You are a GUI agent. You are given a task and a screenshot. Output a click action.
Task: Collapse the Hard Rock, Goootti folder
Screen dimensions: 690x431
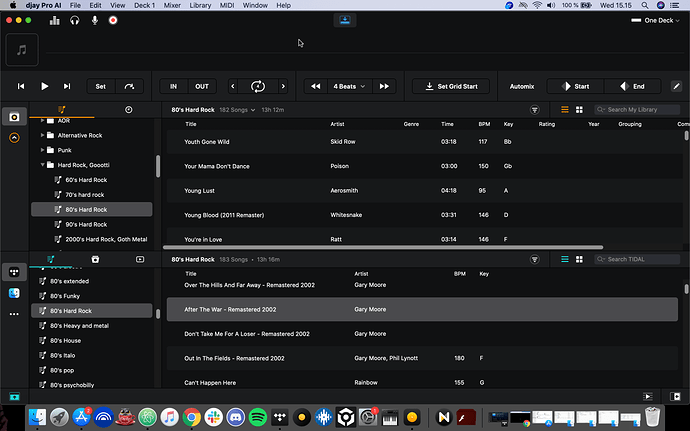click(x=42, y=165)
